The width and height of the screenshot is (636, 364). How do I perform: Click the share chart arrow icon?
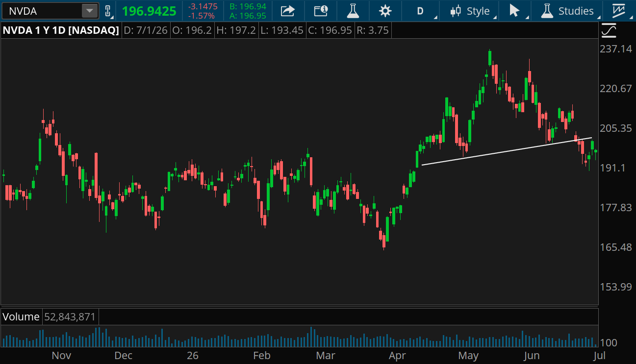[287, 11]
